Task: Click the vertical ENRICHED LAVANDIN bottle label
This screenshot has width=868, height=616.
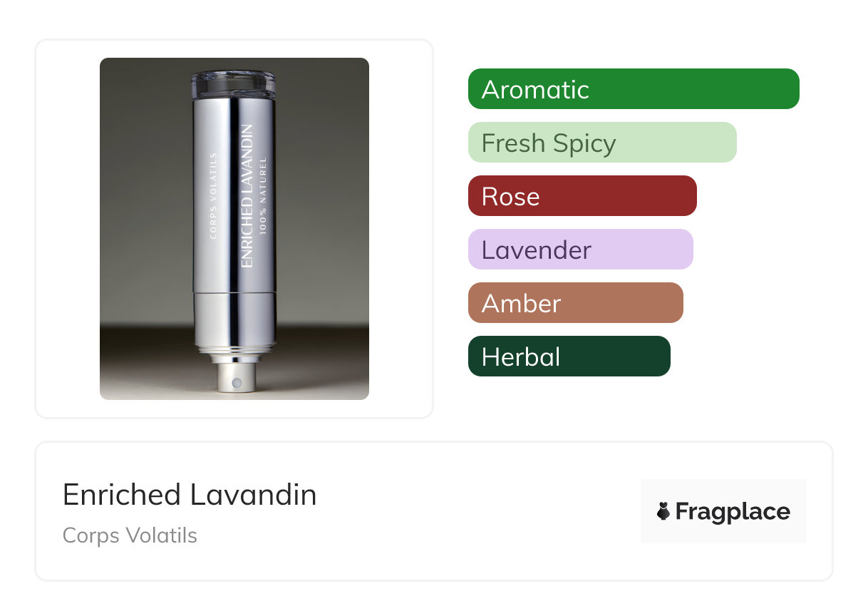Action: (x=247, y=196)
